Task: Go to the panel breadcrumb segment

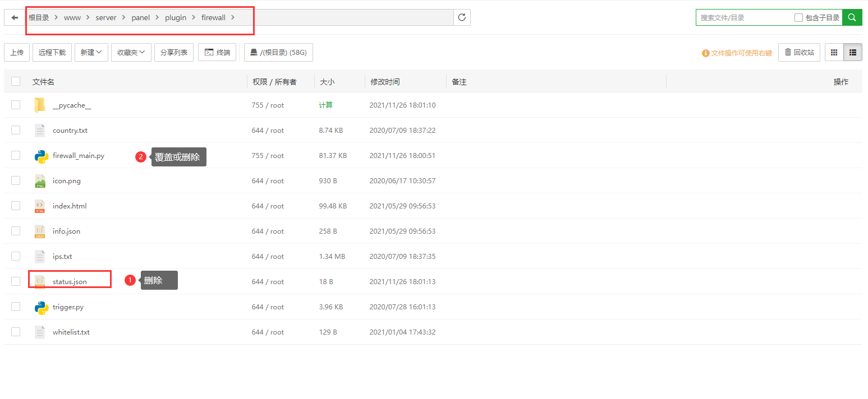Action: click(140, 17)
